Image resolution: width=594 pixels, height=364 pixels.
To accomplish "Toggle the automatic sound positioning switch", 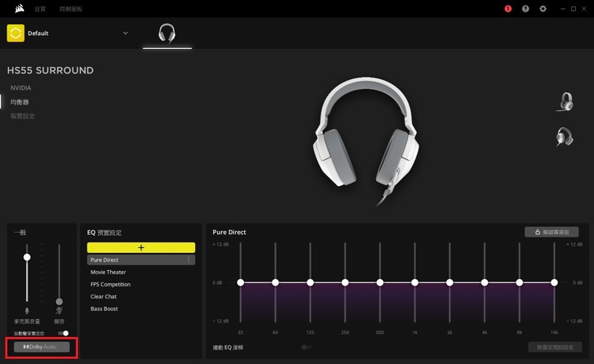I will [x=64, y=333].
